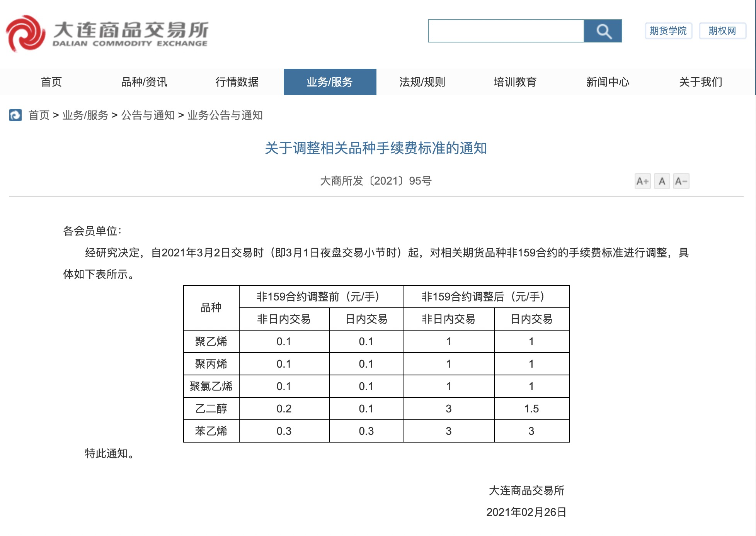Click the breadcrumb home icon

pos(15,115)
